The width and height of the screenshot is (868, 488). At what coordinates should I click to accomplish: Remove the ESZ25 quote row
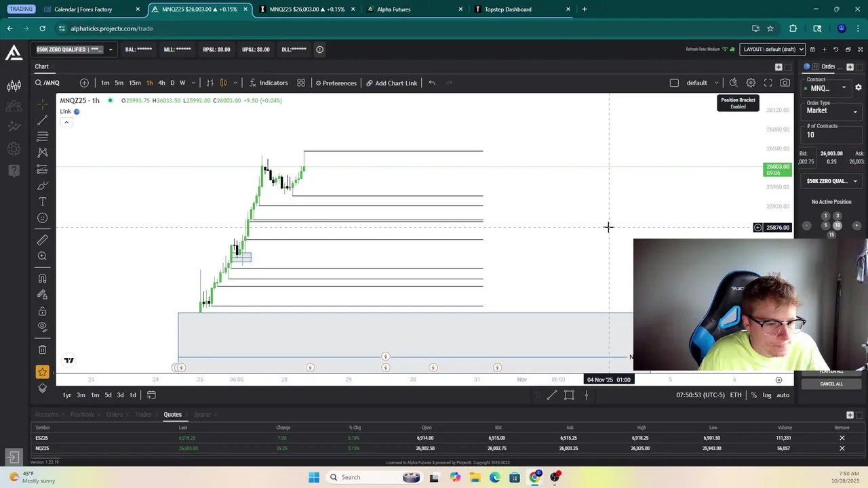(x=842, y=438)
